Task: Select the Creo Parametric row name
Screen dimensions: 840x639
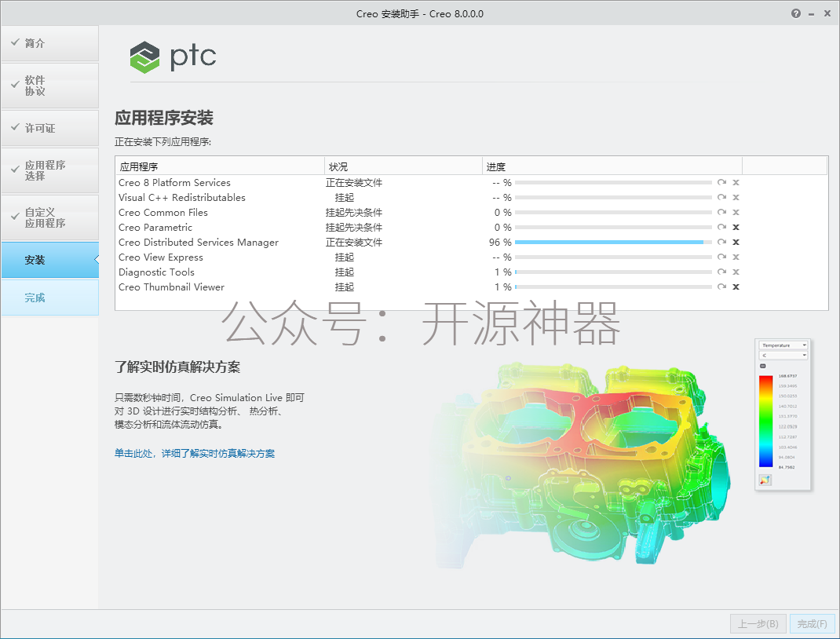Action: tap(155, 227)
